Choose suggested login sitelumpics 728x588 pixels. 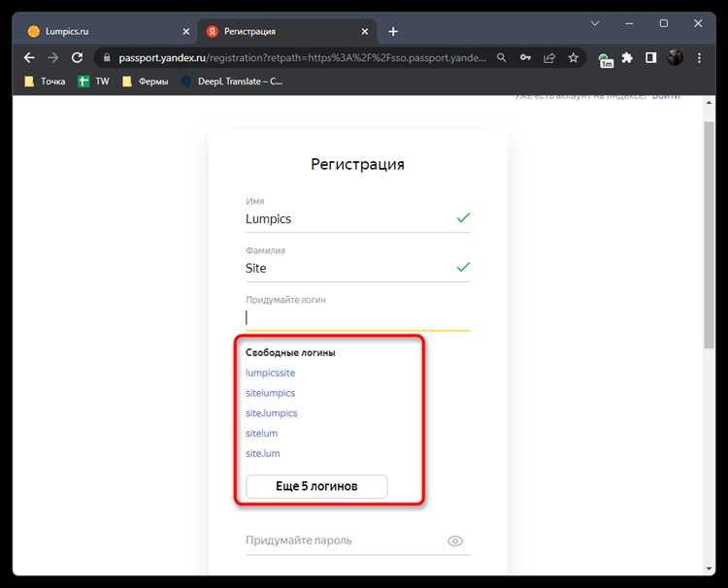click(x=270, y=393)
